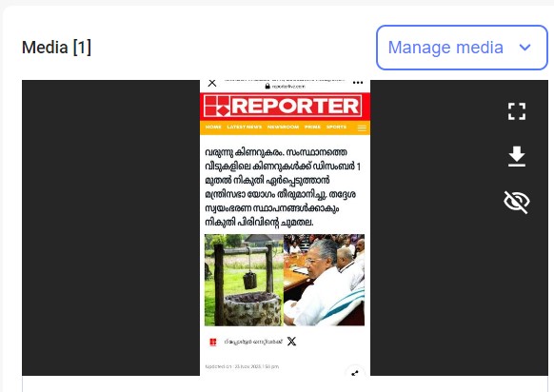Select the stone well photo

244,280
